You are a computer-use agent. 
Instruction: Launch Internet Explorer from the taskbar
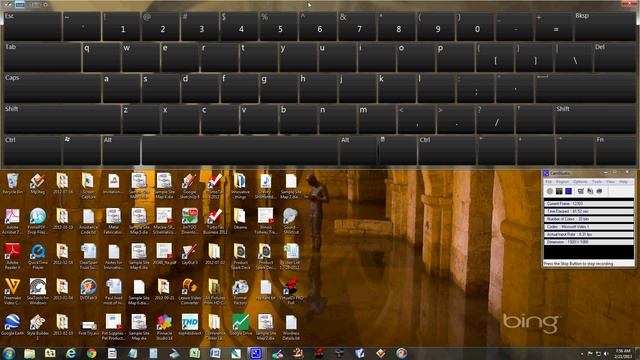coord(71,353)
